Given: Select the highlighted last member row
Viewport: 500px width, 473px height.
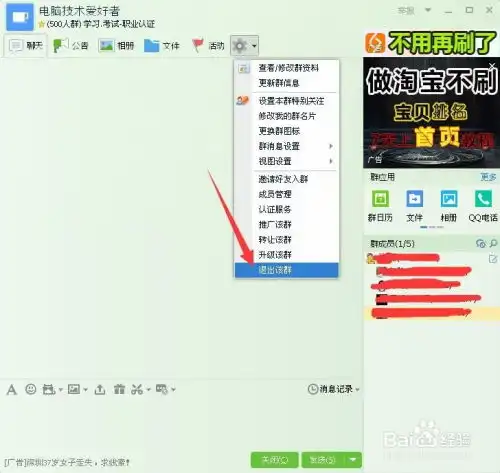Looking at the screenshot, I should point(432,313).
